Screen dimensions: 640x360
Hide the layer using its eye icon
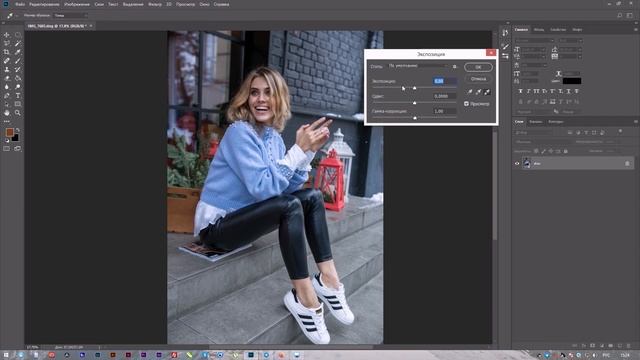click(x=517, y=164)
